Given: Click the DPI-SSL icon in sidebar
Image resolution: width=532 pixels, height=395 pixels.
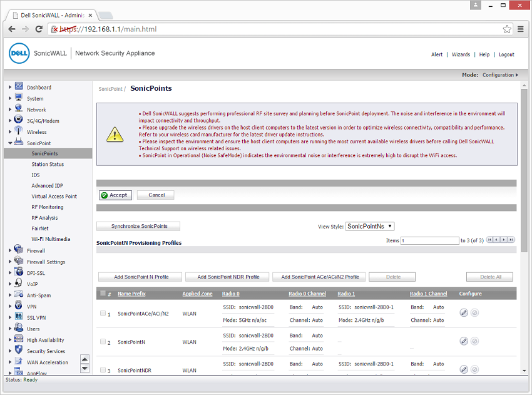Looking at the screenshot, I should coord(19,272).
